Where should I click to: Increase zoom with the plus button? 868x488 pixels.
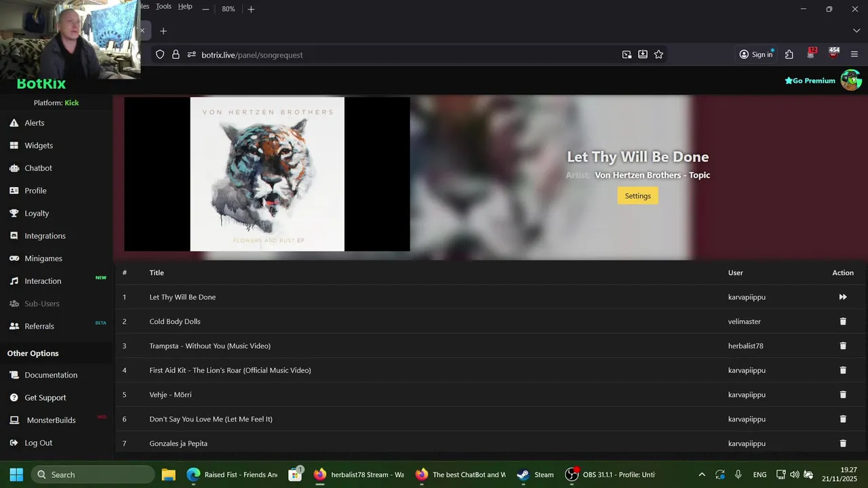[x=251, y=9]
